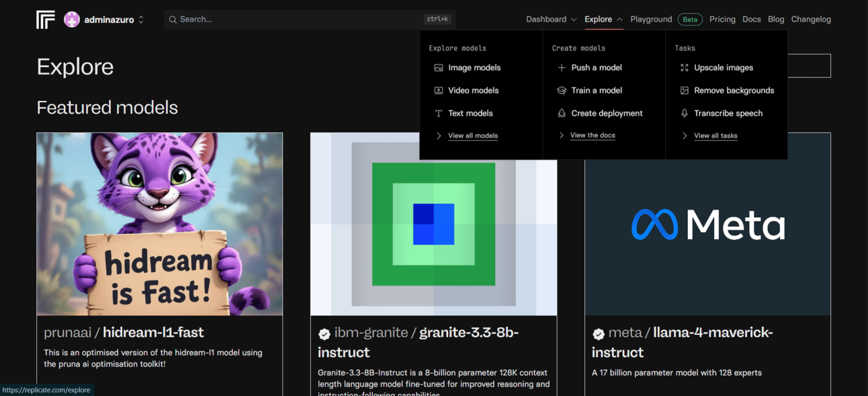Collapse the Explore dropdown menu
868x396 pixels.
pos(603,19)
